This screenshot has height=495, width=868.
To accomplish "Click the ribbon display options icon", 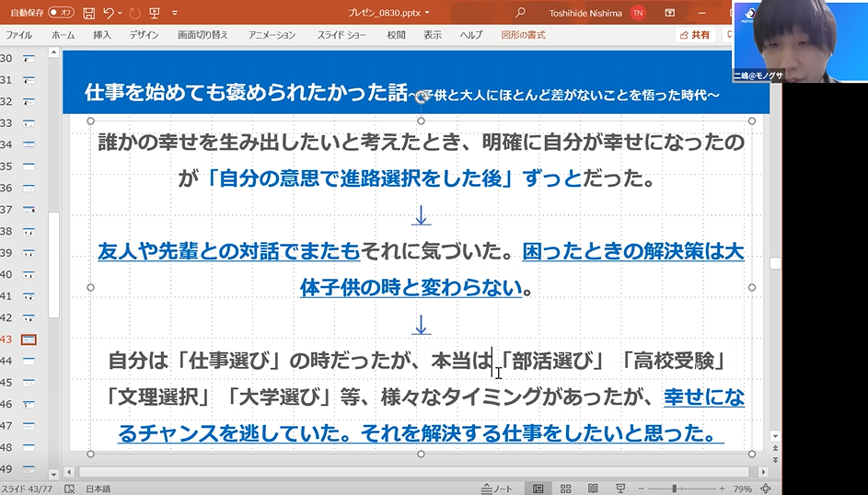I will coord(670,13).
